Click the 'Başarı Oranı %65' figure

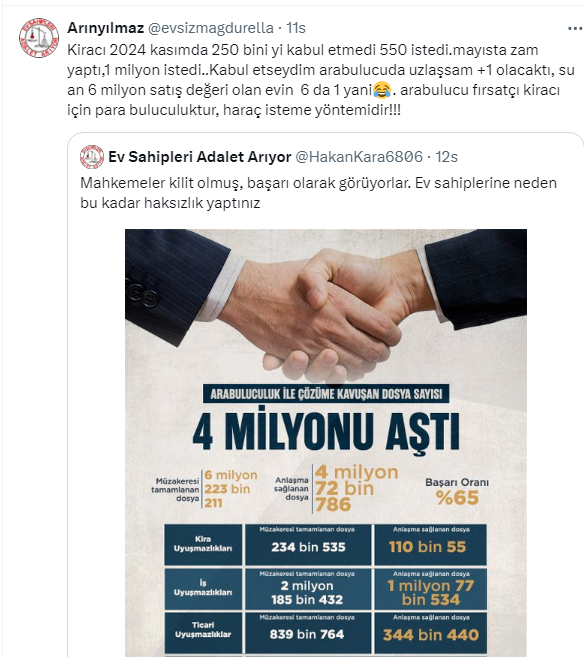(x=457, y=491)
